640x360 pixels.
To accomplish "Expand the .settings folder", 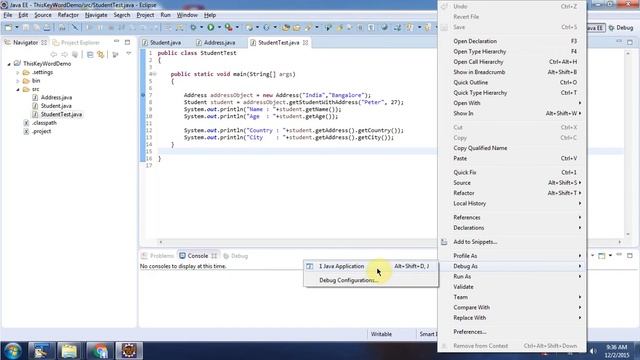I will pyautogui.click(x=18, y=73).
